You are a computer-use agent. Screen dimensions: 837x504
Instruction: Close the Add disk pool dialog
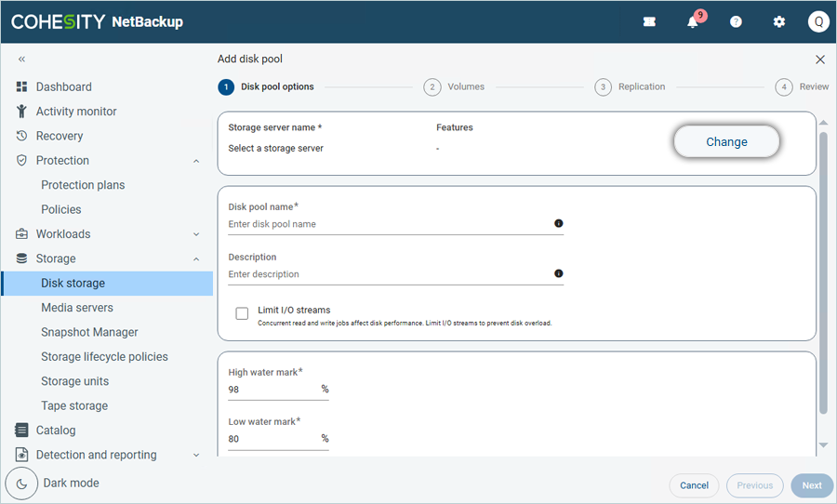pos(819,60)
